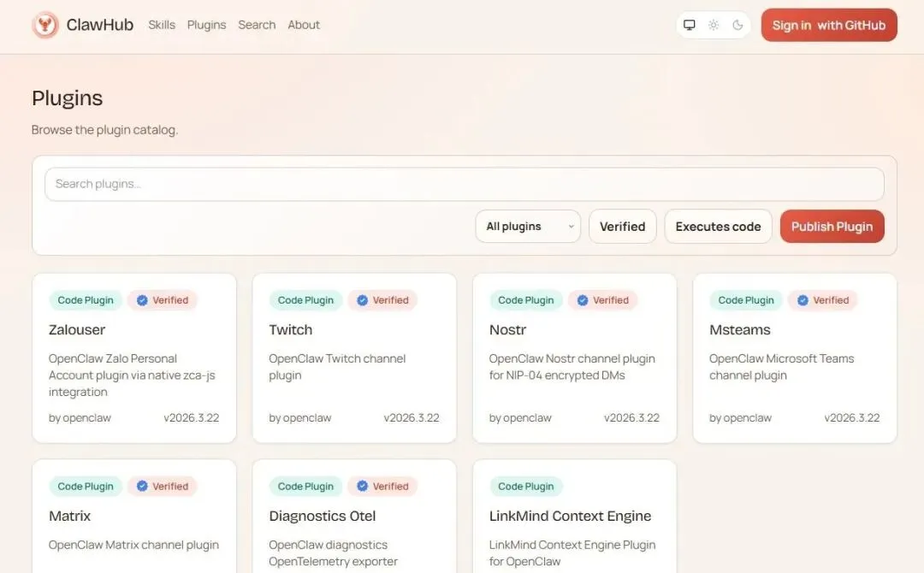The width and height of the screenshot is (924, 573).
Task: Click v2026.3.22 version on Twitch card
Action: (x=412, y=417)
